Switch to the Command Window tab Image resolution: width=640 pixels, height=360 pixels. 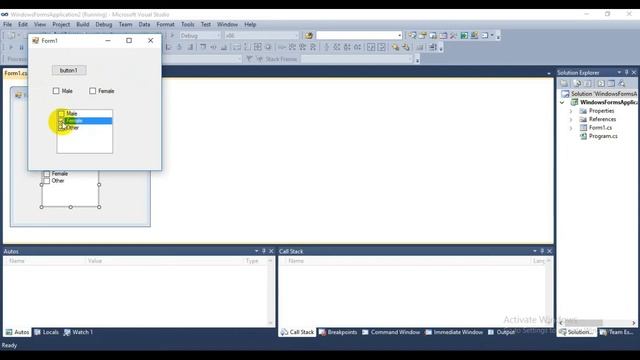coord(391,332)
